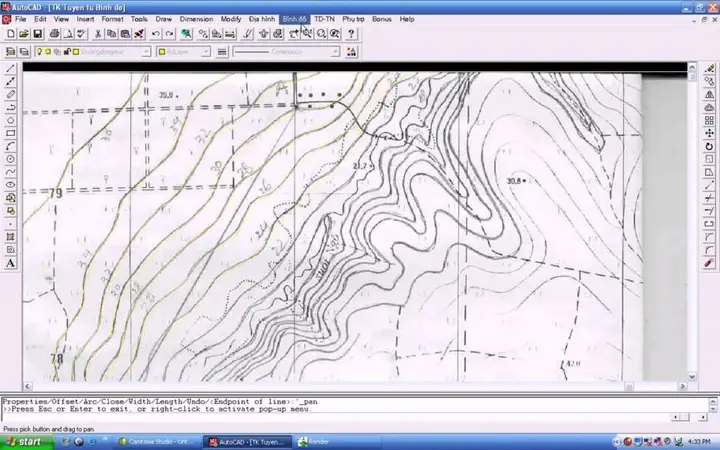This screenshot has width=720, height=450.
Task: Click the Help question mark icon
Action: click(351, 34)
